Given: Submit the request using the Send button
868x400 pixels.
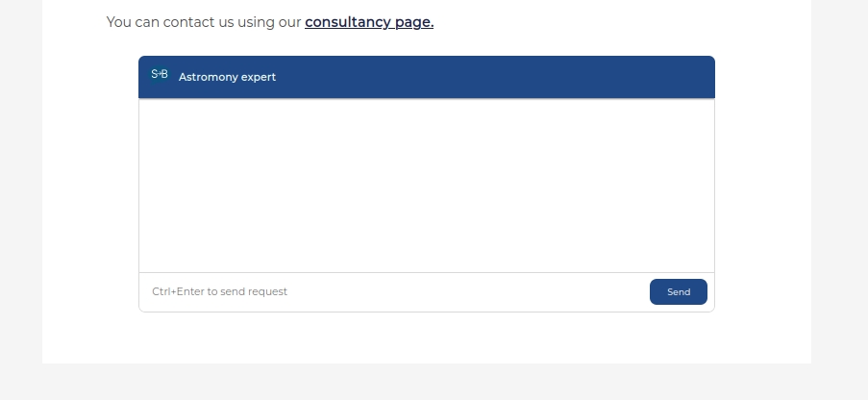Looking at the screenshot, I should 678,292.
